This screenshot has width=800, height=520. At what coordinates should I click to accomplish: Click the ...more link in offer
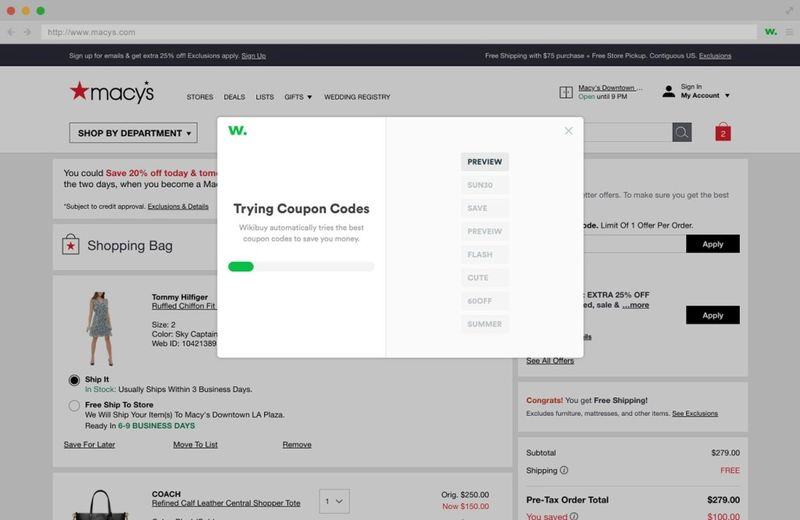(636, 305)
